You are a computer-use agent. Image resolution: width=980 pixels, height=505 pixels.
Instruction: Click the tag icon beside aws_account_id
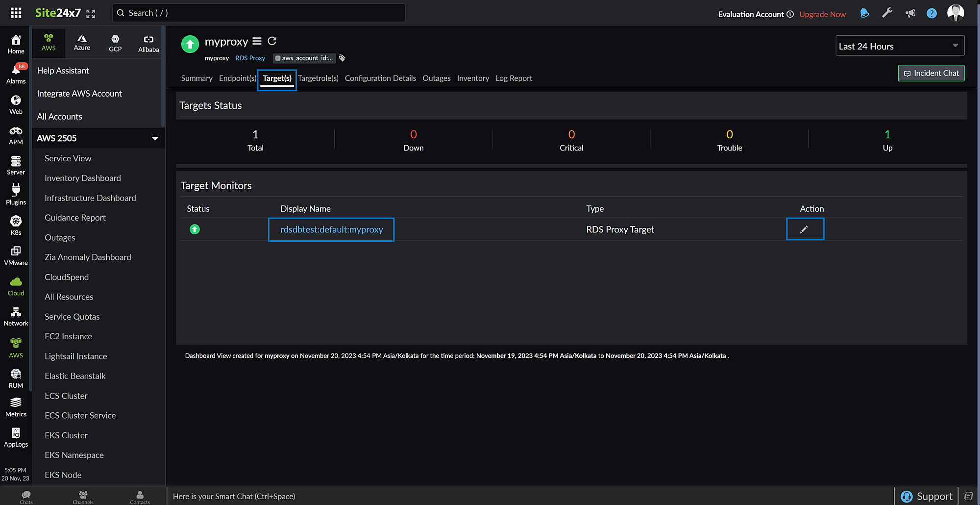[342, 58]
